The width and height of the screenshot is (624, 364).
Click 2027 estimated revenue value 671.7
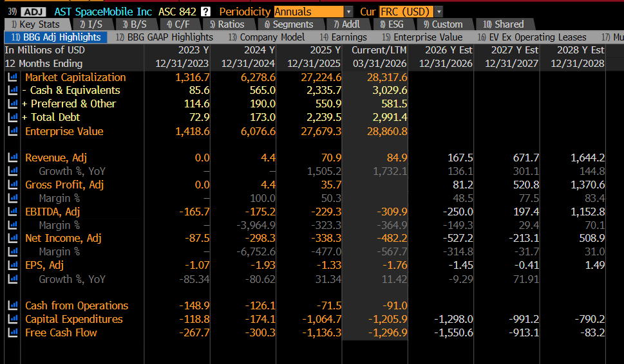click(525, 158)
